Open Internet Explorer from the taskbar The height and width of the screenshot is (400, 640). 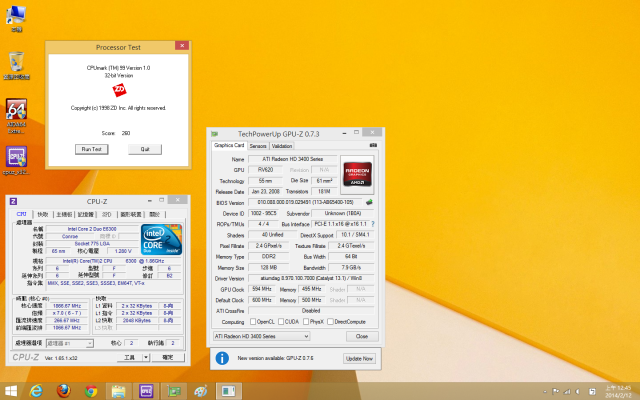coord(36,391)
